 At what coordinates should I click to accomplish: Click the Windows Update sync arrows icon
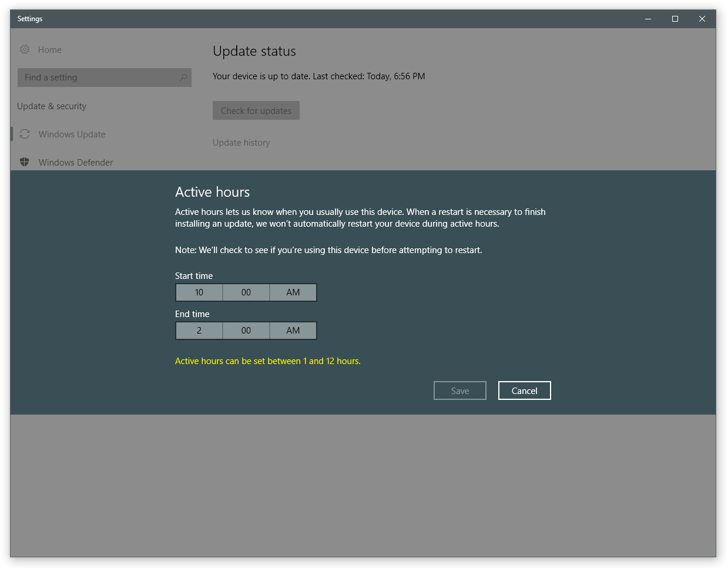25,134
